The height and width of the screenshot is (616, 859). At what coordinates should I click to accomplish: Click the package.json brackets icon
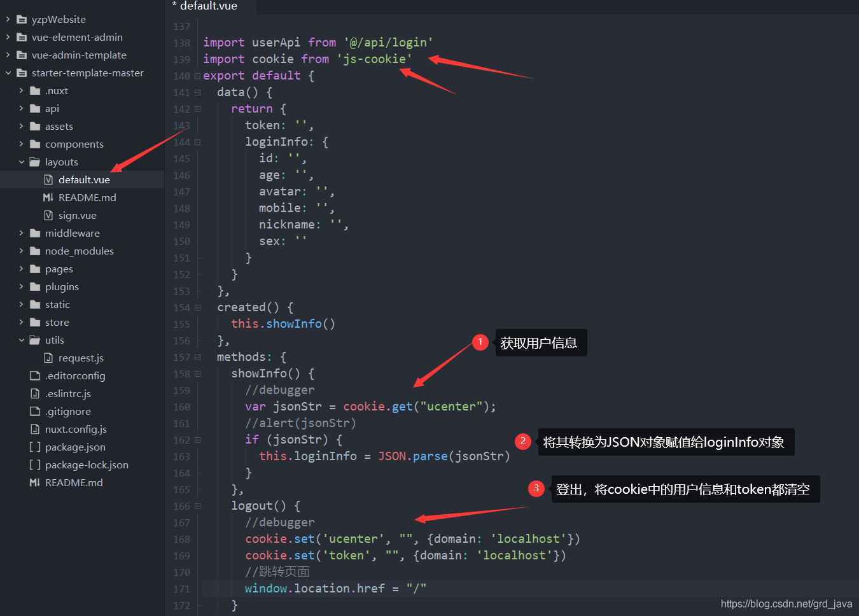35,447
